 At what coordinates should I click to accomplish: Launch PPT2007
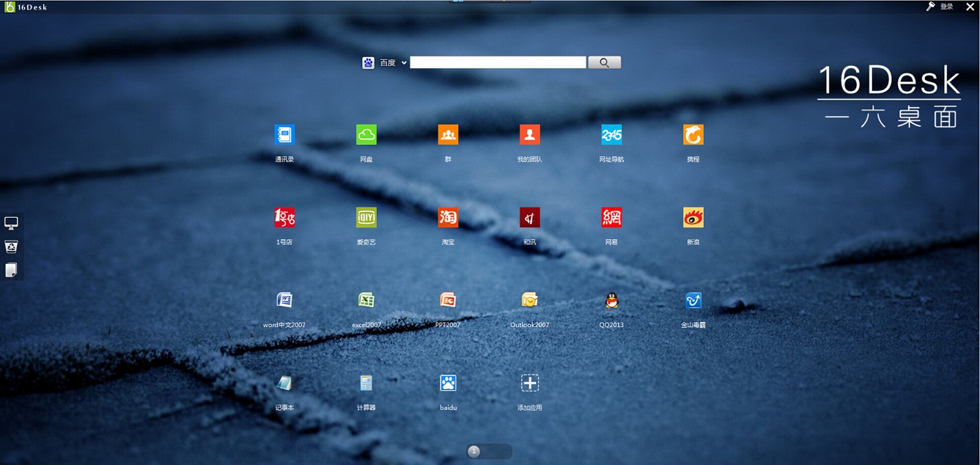click(447, 299)
